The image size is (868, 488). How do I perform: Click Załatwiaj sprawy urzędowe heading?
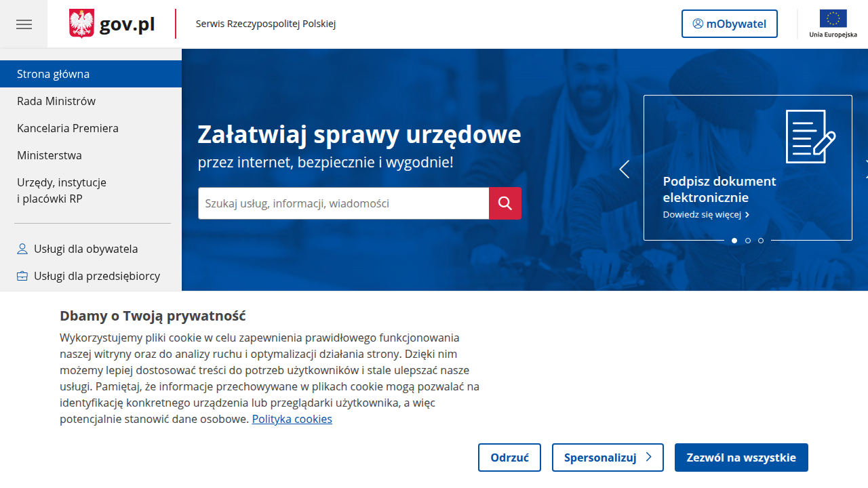(x=359, y=134)
